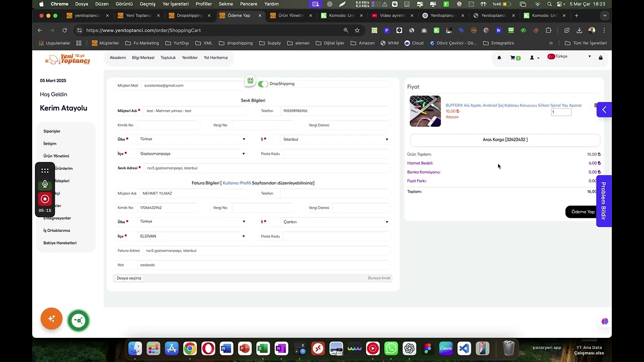The image size is (644, 362).
Task: Open the BUFFER 4lü product title link
Action: coord(513,106)
